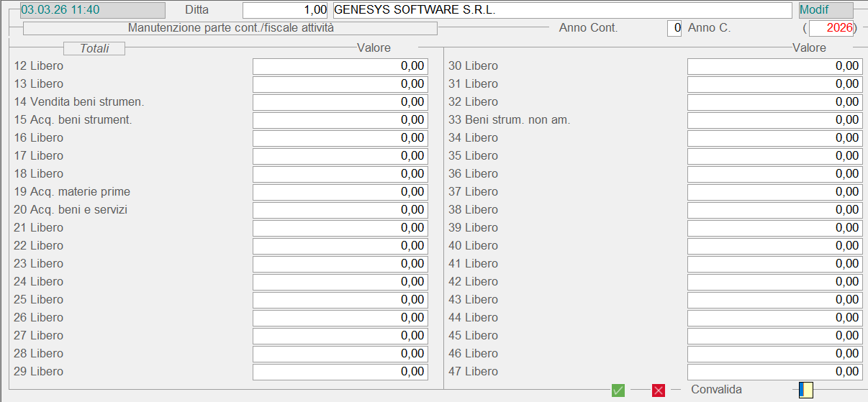Click the Convalida yellow input box
The image size is (868, 402).
coord(806,390)
